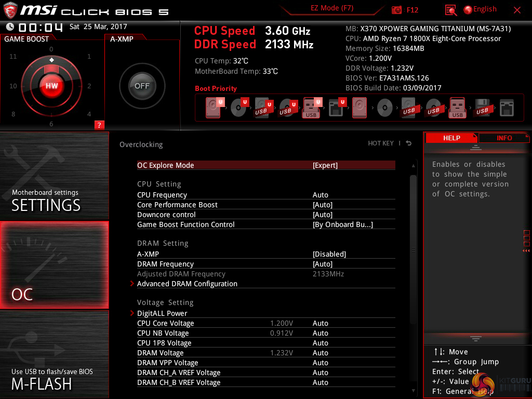The width and height of the screenshot is (532, 399).
Task: Click the scrollbar up arrow
Action: [413, 166]
